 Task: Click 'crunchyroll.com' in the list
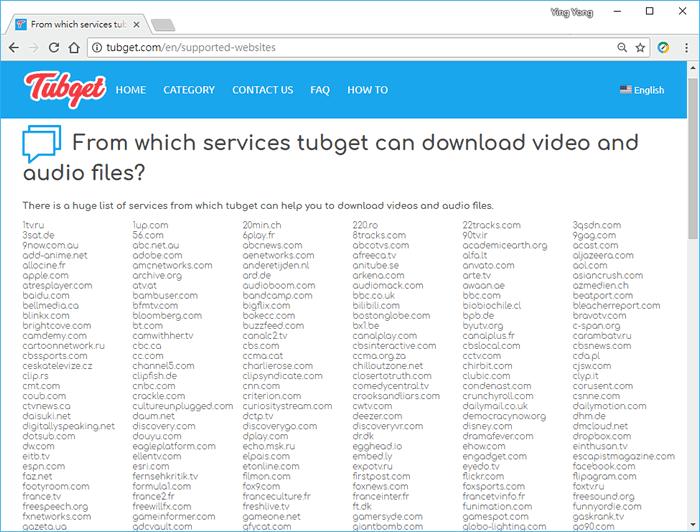click(498, 396)
